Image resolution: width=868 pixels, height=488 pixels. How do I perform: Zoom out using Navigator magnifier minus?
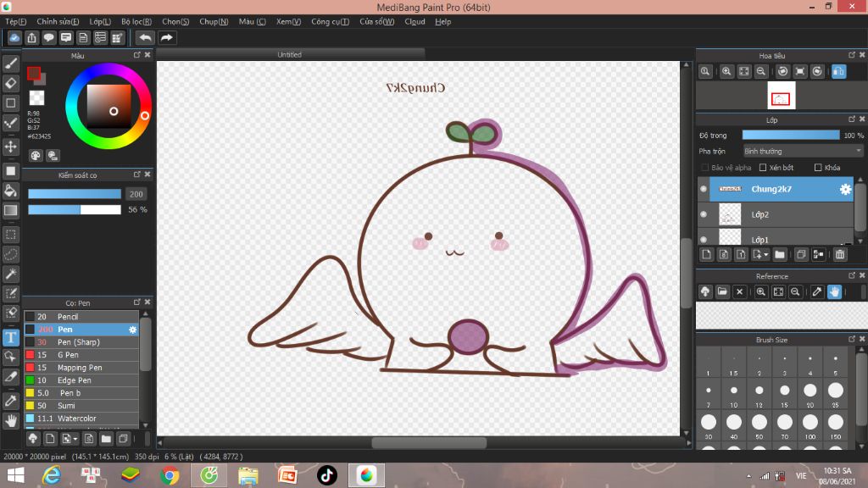[x=761, y=71]
